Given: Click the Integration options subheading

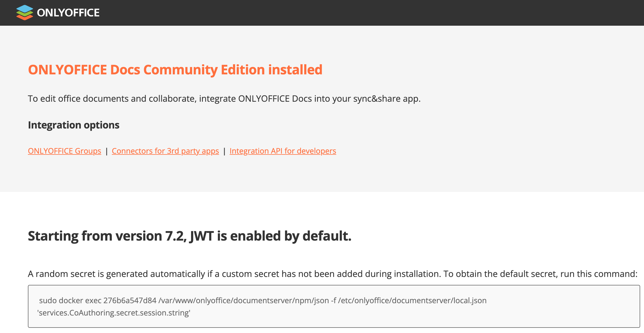Looking at the screenshot, I should pyautogui.click(x=74, y=125).
